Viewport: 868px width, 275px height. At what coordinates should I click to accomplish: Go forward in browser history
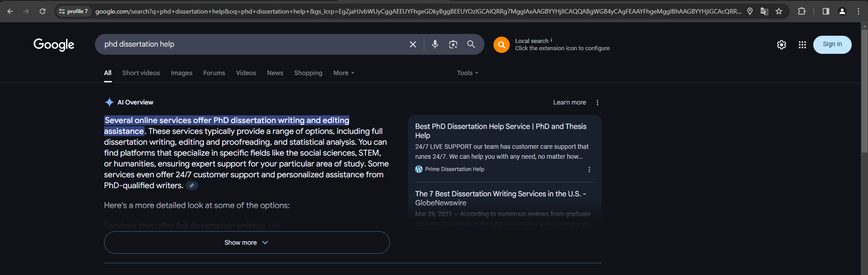[x=26, y=11]
